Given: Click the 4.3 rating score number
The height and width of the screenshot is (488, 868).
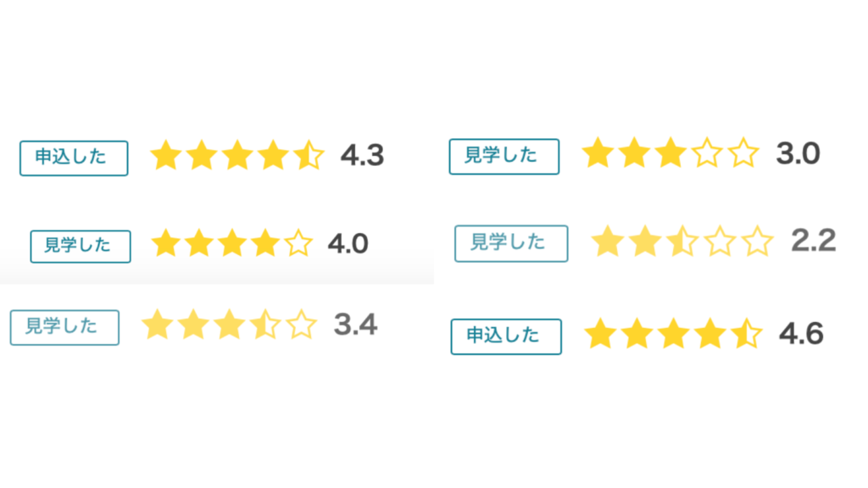Looking at the screenshot, I should 362,156.
